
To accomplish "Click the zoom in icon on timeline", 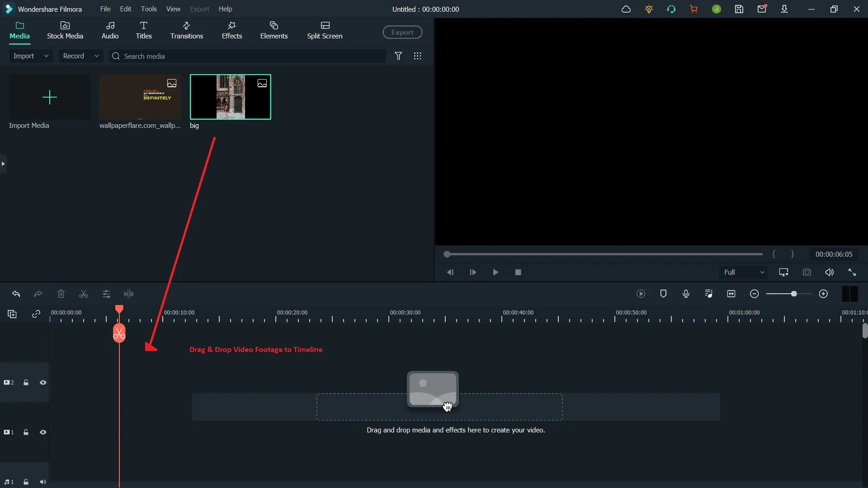I will pyautogui.click(x=823, y=294).
